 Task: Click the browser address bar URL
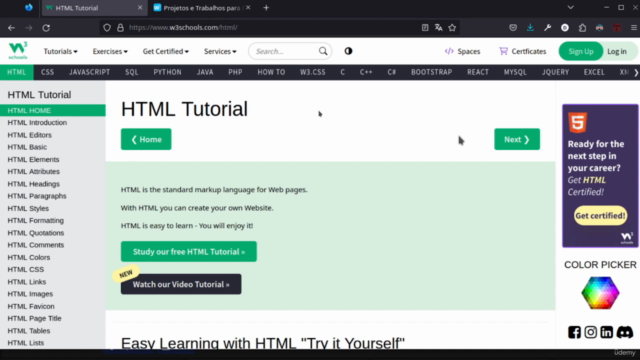coord(183,27)
